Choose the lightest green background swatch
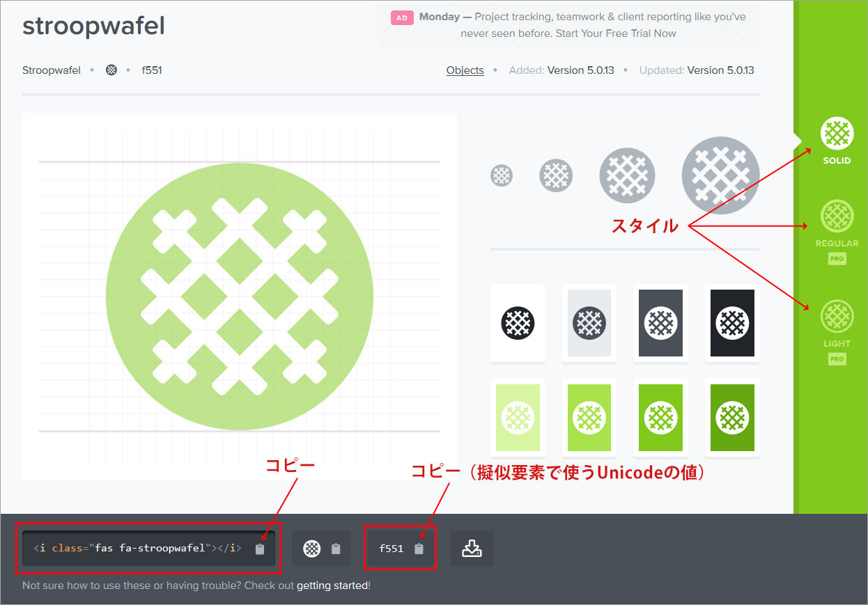Viewport: 868px width, 605px height. [x=518, y=417]
